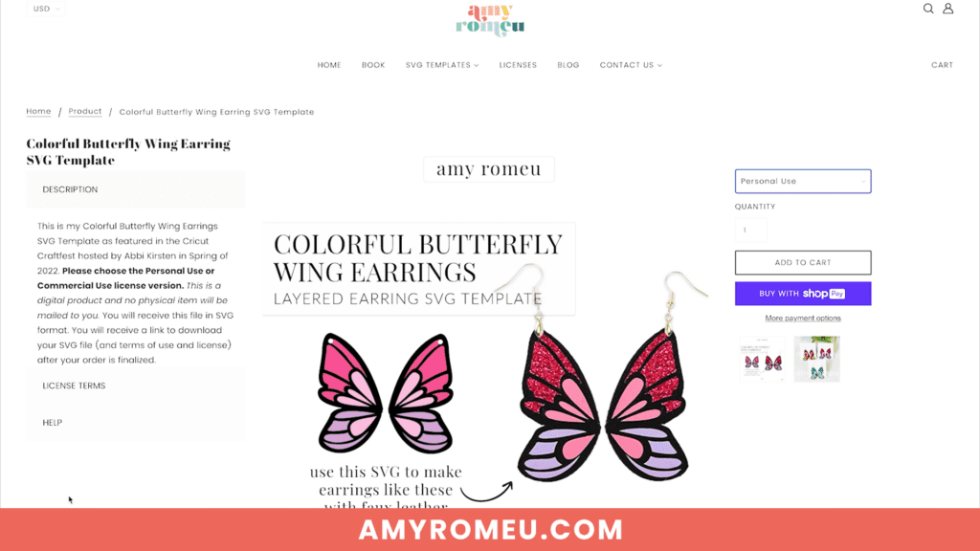Viewport: 980px width, 551px height.
Task: Expand the Help section
Action: [136, 422]
